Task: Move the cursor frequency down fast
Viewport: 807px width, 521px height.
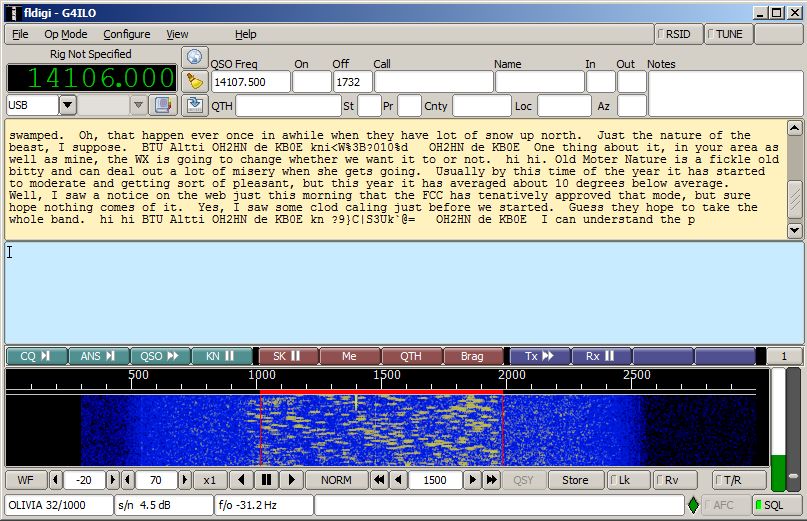Action: coord(379,480)
